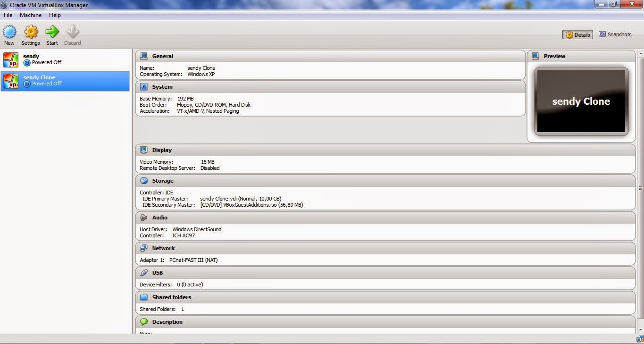Click the Powered Off status of sendy Clone
Image resolution: width=644 pixels, height=344 pixels.
46,84
